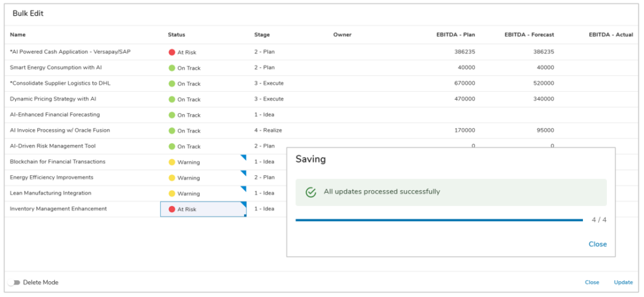The width and height of the screenshot is (644, 297).
Task: Click the EBITDA Plan value 386235
Action: (465, 51)
